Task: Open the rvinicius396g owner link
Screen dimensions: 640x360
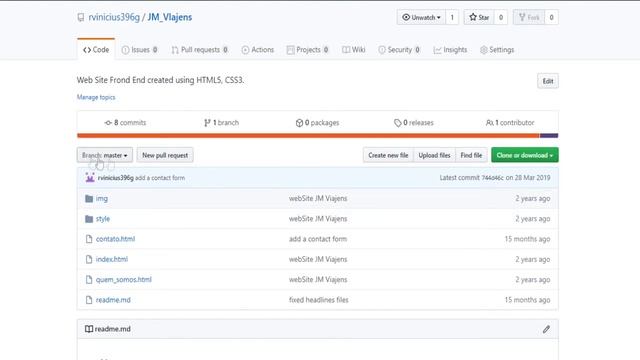Action: coord(114,17)
